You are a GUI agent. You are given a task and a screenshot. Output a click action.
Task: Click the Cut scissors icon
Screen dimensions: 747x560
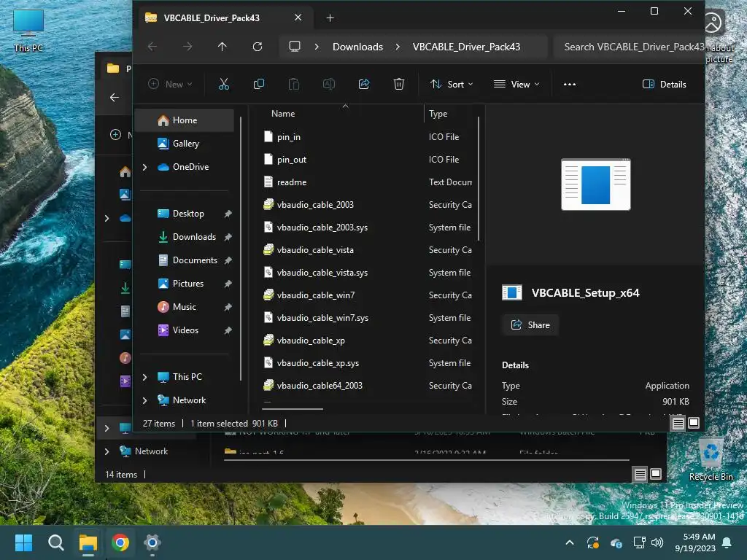coord(223,85)
